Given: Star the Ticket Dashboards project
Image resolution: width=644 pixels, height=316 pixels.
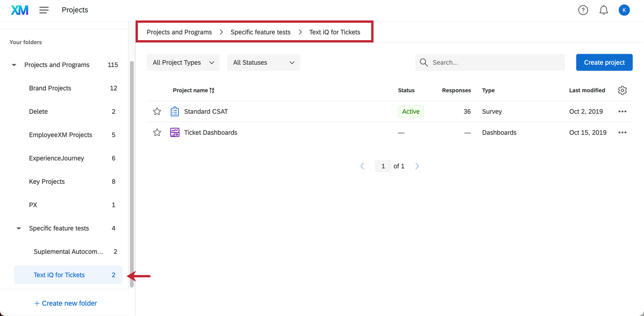Looking at the screenshot, I should pos(157,132).
